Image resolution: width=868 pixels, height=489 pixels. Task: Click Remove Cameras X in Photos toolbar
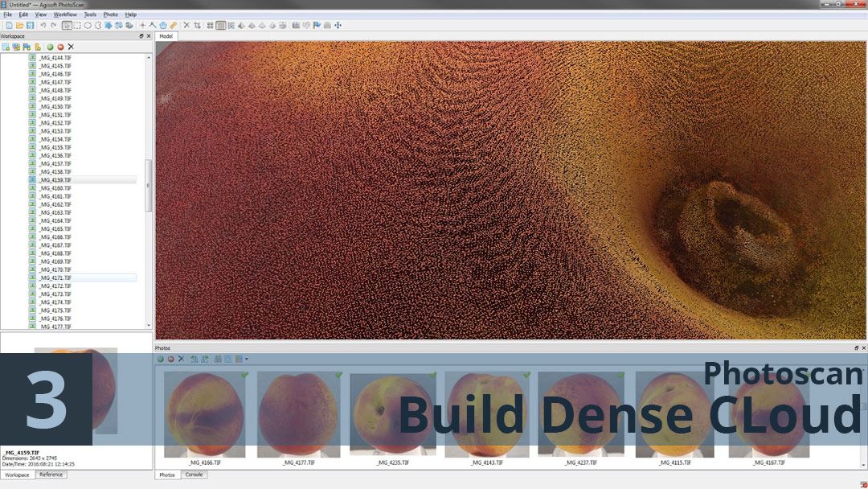[181, 359]
